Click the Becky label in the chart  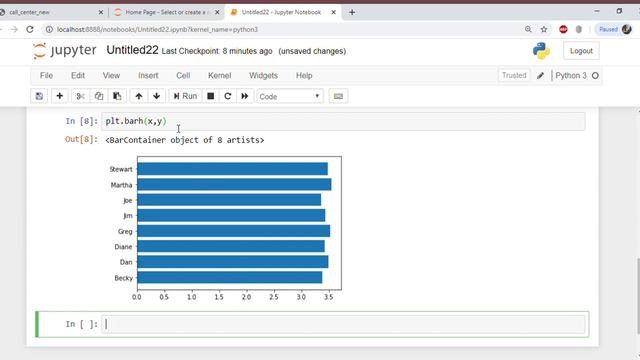(124, 278)
